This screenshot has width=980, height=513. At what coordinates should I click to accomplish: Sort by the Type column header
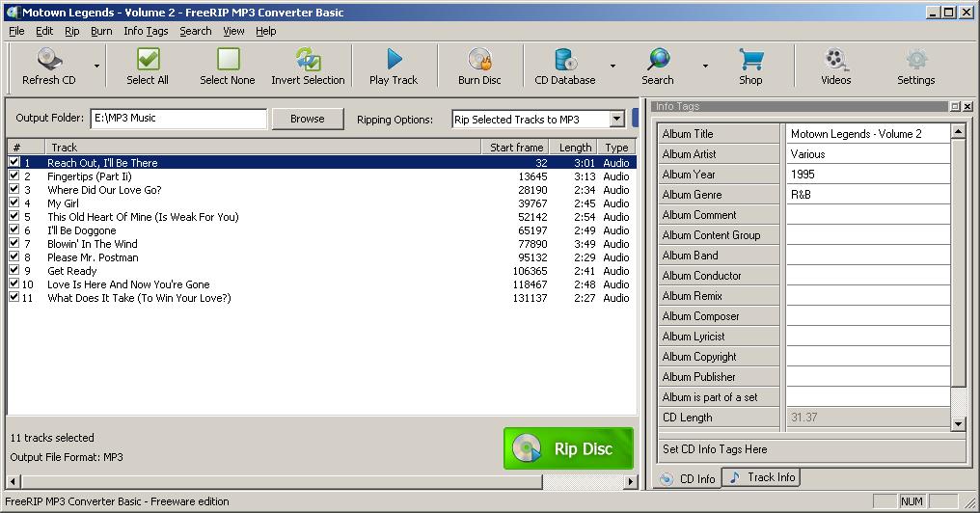pos(617,148)
